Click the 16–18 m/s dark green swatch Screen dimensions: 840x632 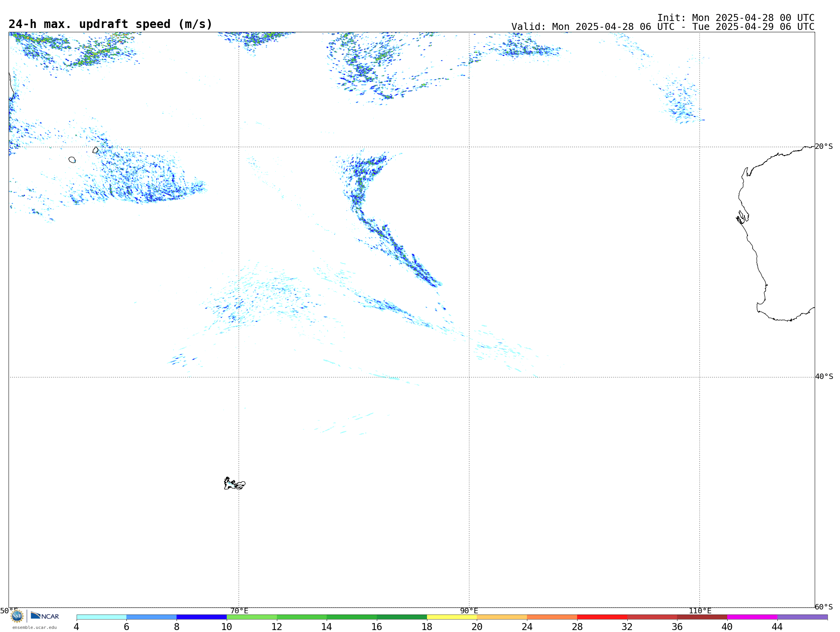[402, 617]
